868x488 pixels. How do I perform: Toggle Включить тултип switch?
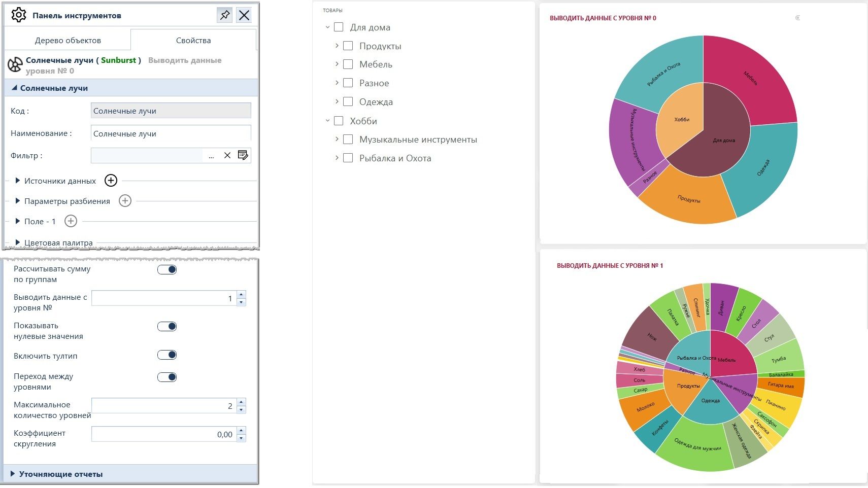[x=166, y=355]
